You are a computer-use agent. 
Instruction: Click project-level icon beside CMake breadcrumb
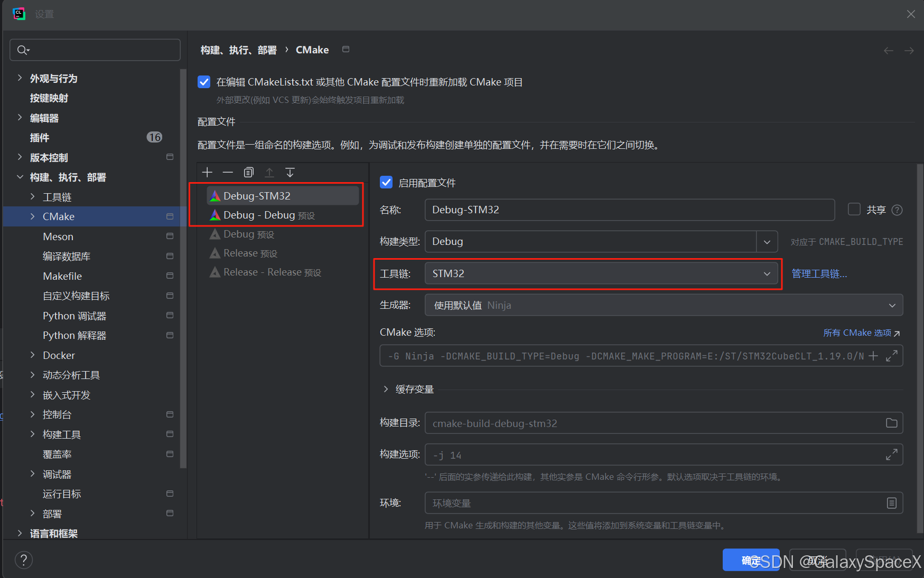click(x=346, y=49)
